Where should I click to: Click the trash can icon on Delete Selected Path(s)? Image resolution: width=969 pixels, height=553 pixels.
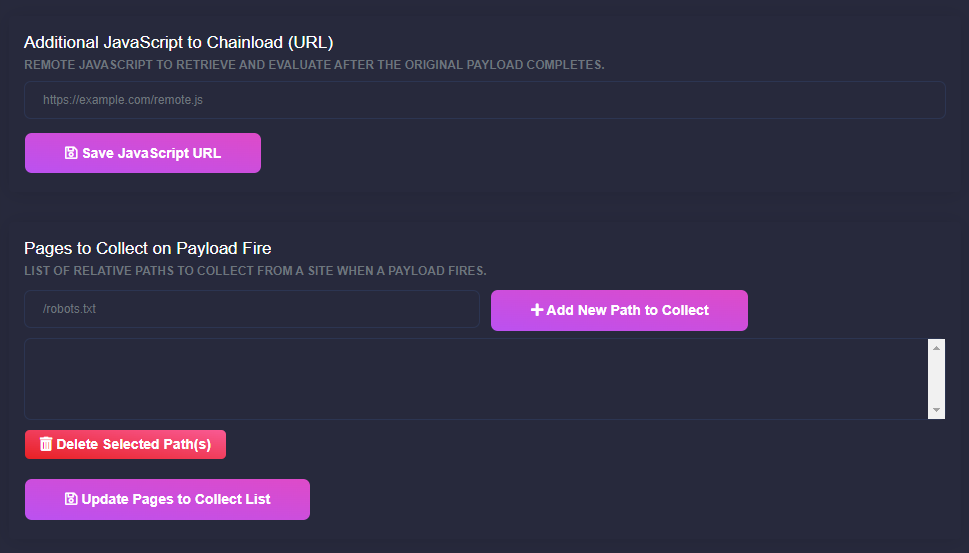point(46,444)
